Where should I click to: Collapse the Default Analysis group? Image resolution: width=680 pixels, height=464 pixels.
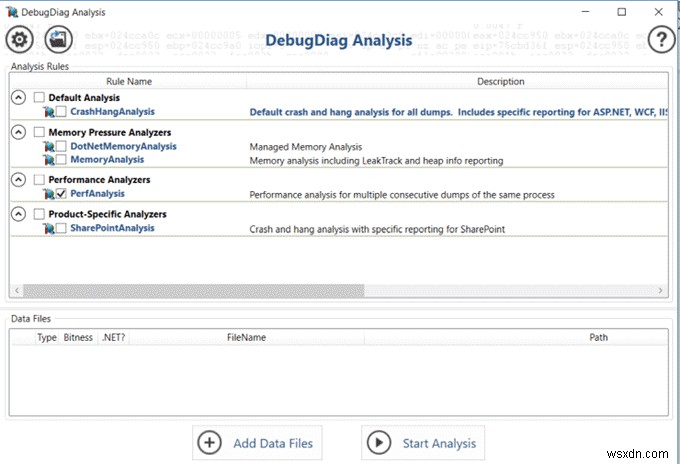coord(18,98)
